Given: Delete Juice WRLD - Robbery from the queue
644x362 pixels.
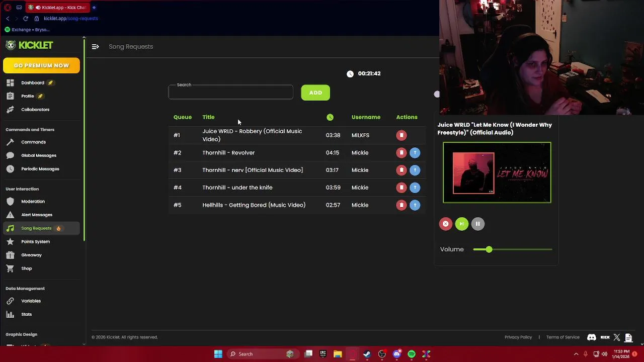Looking at the screenshot, I should click(x=401, y=135).
